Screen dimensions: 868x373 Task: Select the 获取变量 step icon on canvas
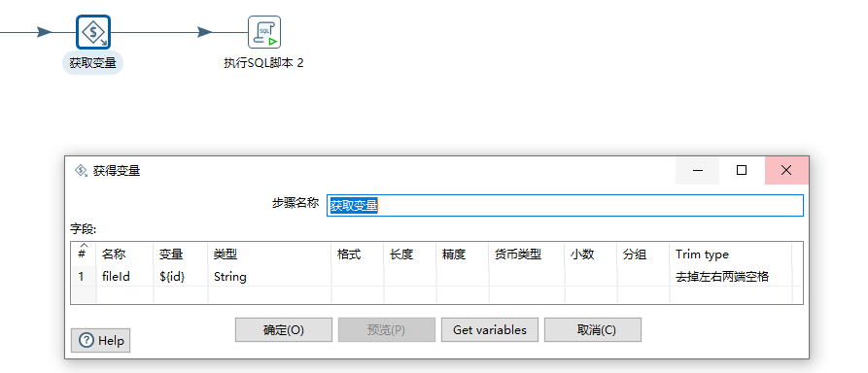pyautogui.click(x=93, y=32)
